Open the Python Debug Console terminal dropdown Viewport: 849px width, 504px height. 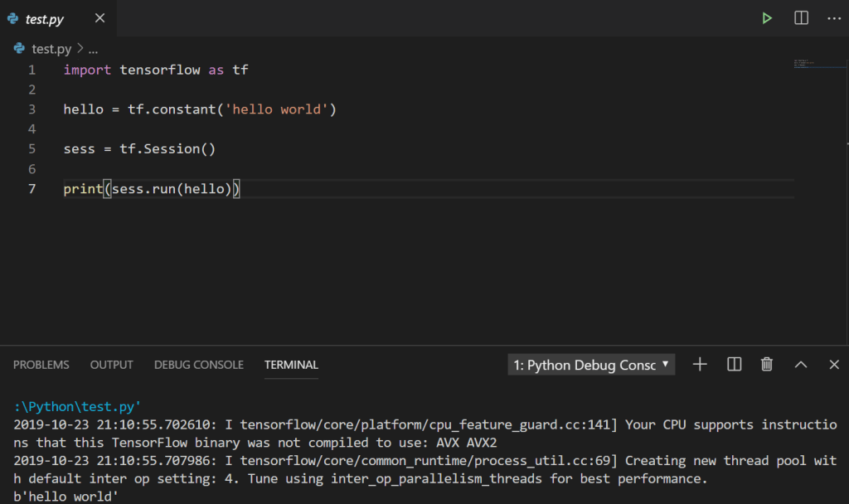point(591,365)
